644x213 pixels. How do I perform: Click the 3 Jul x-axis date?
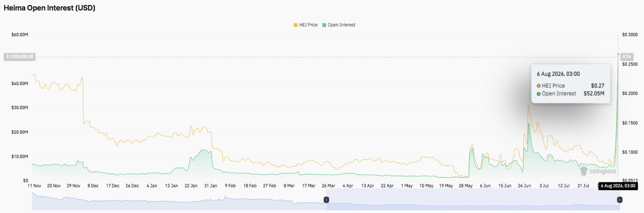544,186
